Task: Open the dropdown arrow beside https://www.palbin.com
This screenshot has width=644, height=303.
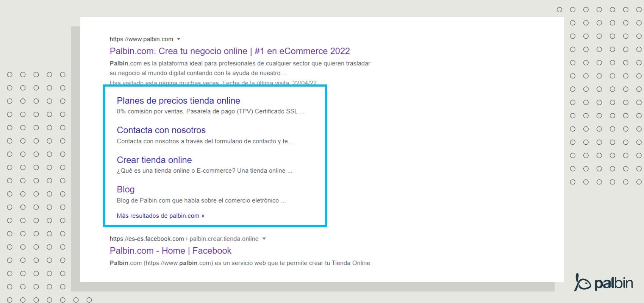Action: [179, 39]
